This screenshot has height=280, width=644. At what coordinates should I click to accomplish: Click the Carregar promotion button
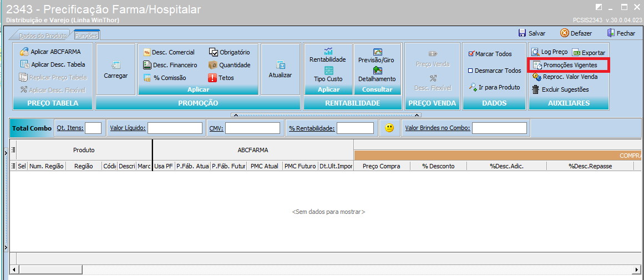coord(115,70)
